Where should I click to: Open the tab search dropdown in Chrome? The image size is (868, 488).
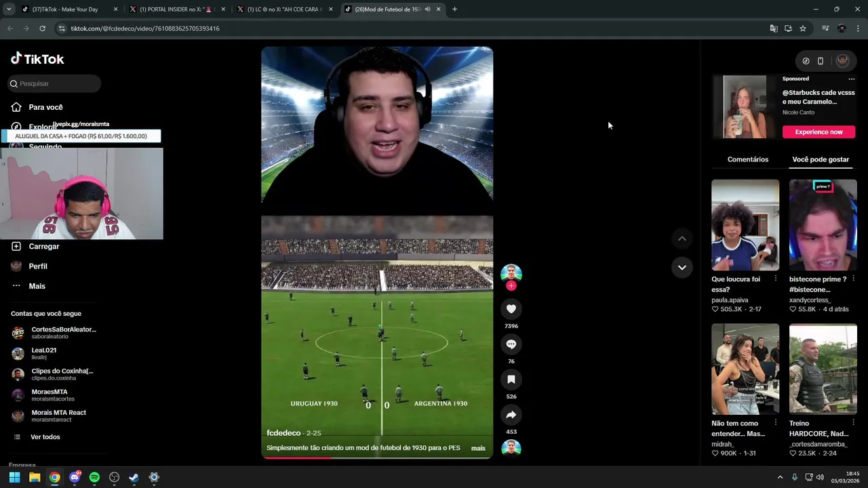(x=9, y=9)
